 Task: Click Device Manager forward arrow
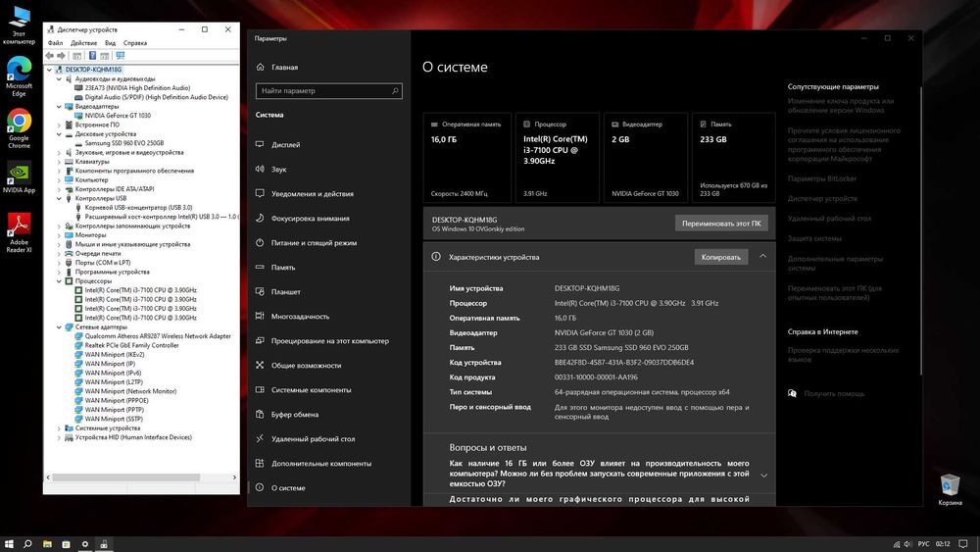pyautogui.click(x=61, y=56)
